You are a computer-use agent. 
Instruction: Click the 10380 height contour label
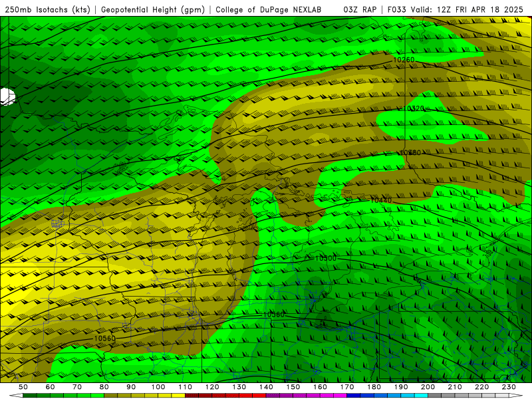(x=410, y=152)
